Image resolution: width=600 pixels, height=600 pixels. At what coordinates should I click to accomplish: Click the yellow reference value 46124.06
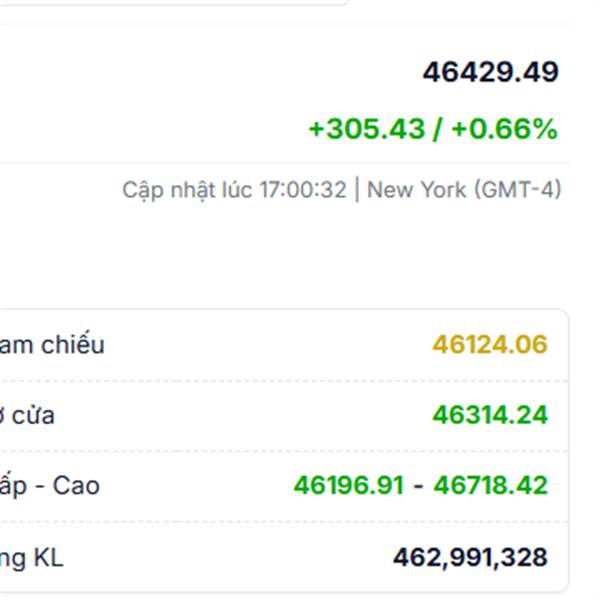click(490, 345)
